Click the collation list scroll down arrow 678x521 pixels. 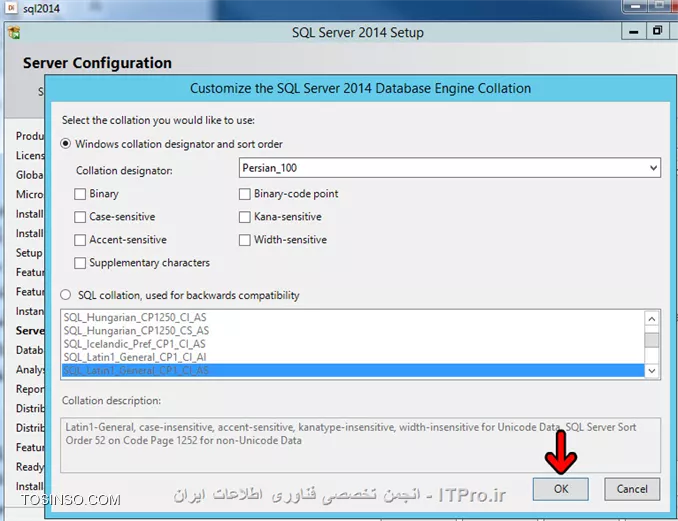[652, 371]
